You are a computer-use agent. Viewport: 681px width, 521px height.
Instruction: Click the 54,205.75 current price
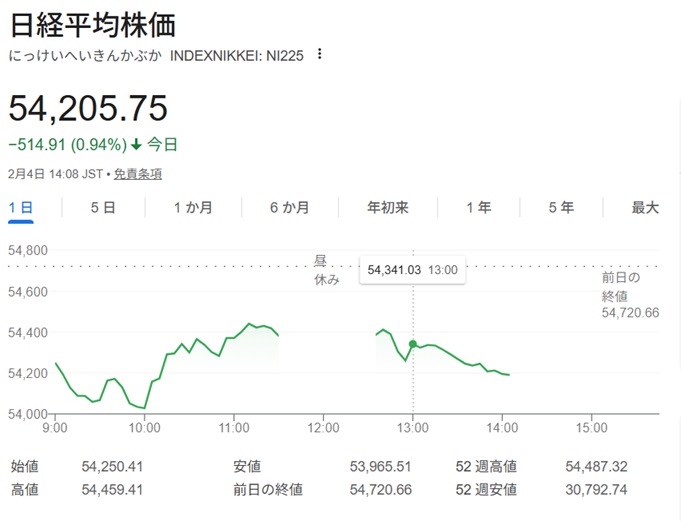[88, 108]
